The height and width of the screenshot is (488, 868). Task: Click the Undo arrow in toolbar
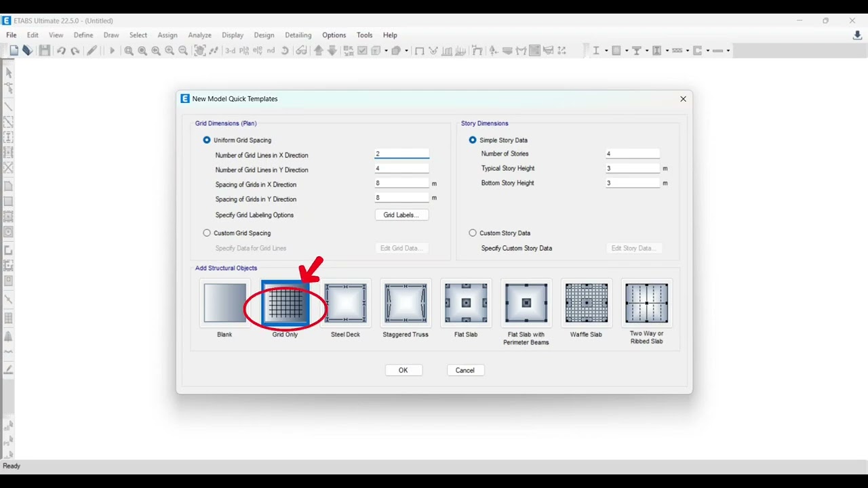(61, 51)
